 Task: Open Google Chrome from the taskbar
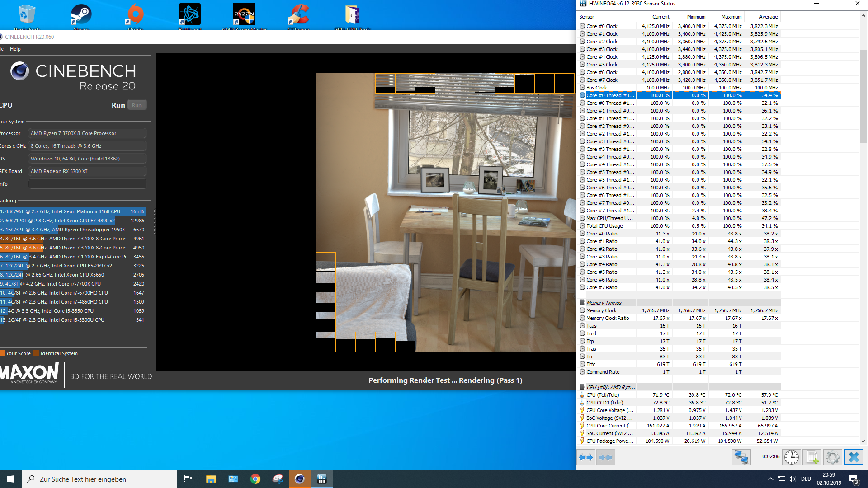(x=255, y=479)
